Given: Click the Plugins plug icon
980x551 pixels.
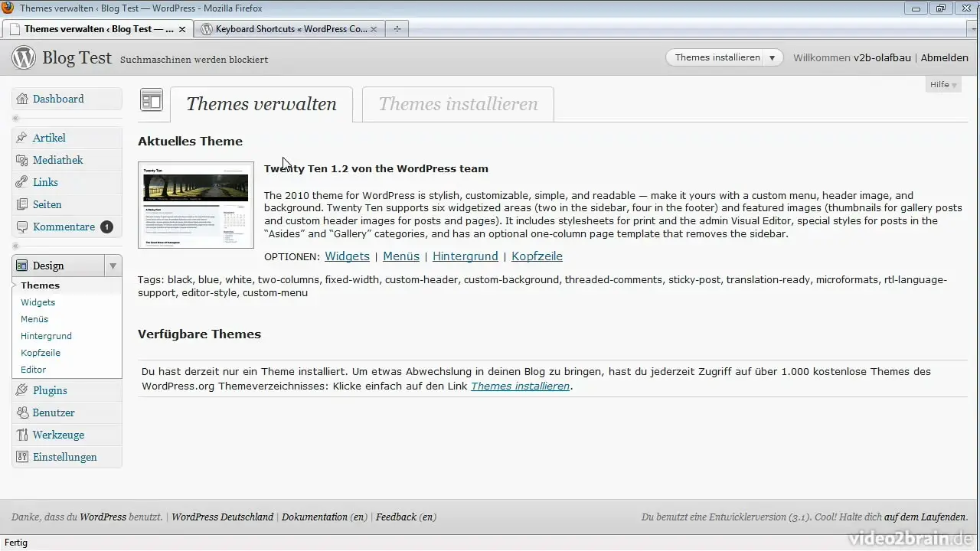Looking at the screenshot, I should coord(22,390).
